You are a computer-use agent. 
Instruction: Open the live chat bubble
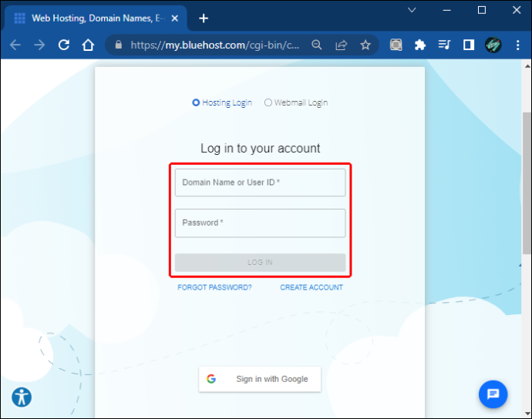(493, 394)
